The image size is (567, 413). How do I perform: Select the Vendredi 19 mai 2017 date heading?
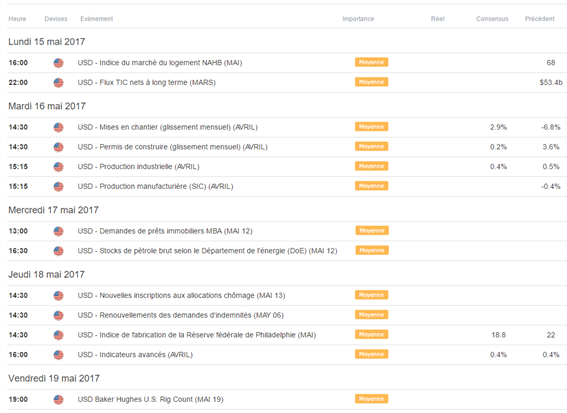pos(54,379)
